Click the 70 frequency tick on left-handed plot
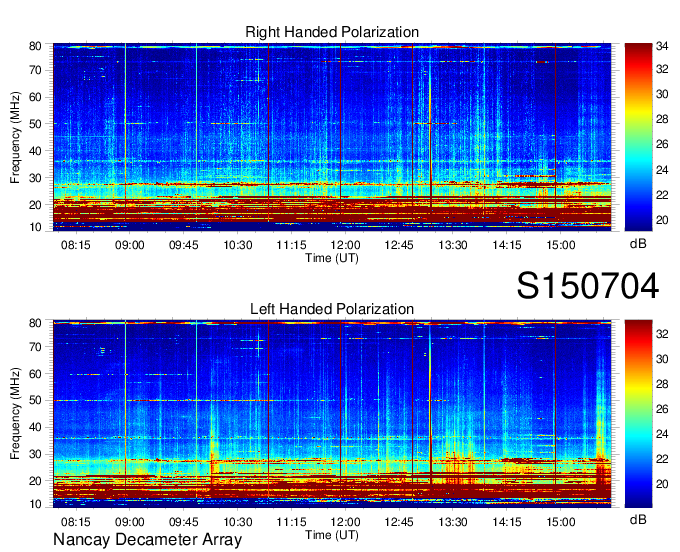 point(35,346)
